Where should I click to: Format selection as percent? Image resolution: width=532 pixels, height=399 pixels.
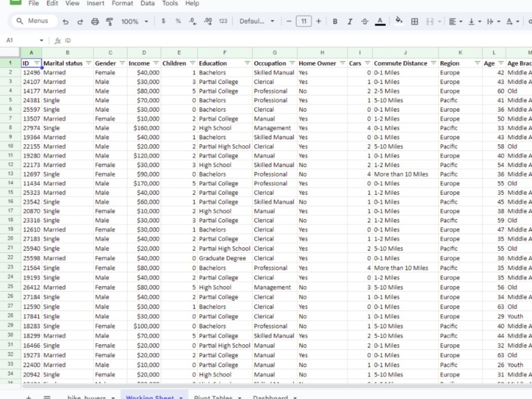pyautogui.click(x=178, y=21)
